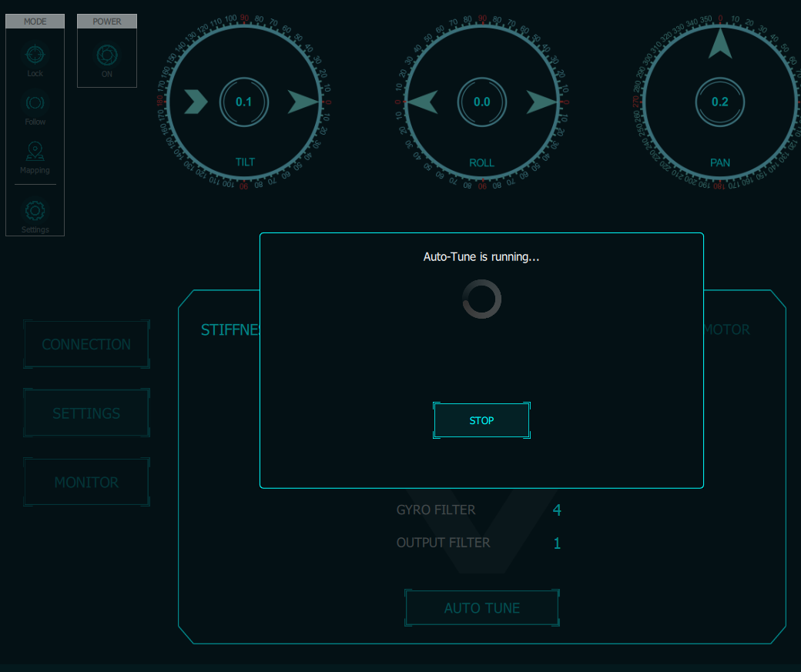This screenshot has height=672, width=801.
Task: Open the Settings gear in the mode panel
Action: pyautogui.click(x=35, y=211)
